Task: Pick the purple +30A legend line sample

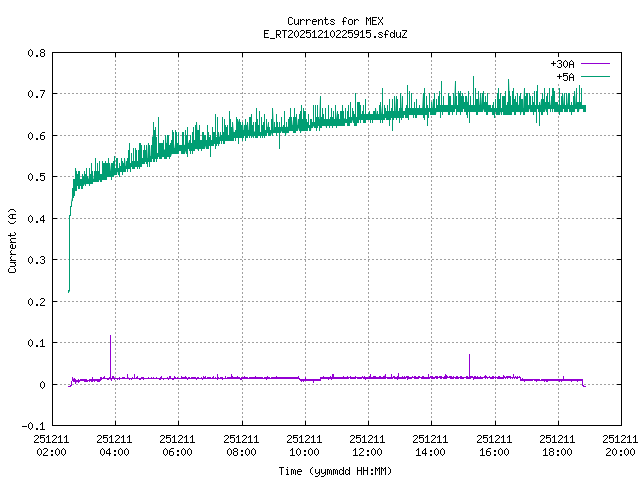Action: point(594,64)
